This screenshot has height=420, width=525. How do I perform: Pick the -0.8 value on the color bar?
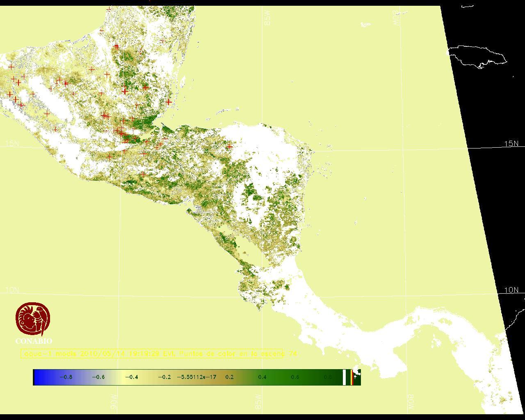[66, 377]
